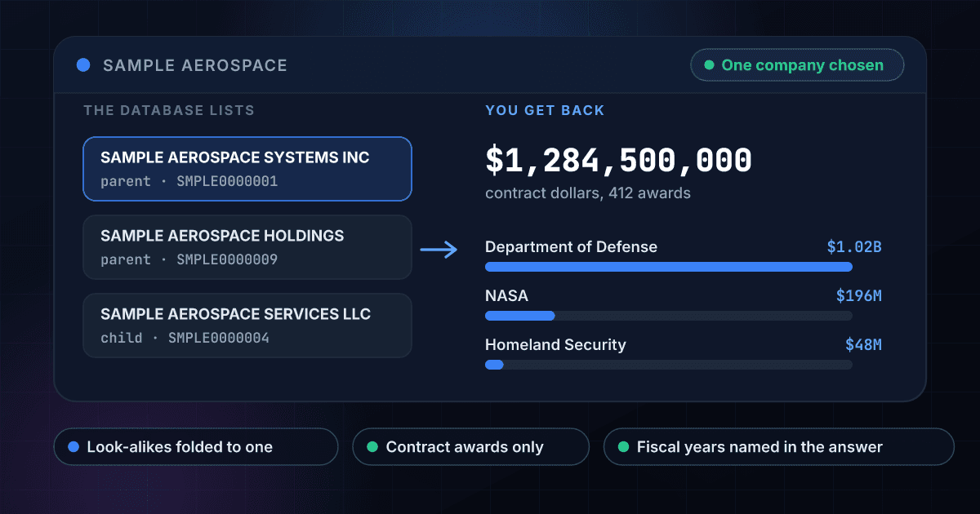Viewport: 980px width, 514px height.
Task: Click the Homeland Security progress bar
Action: click(x=669, y=365)
